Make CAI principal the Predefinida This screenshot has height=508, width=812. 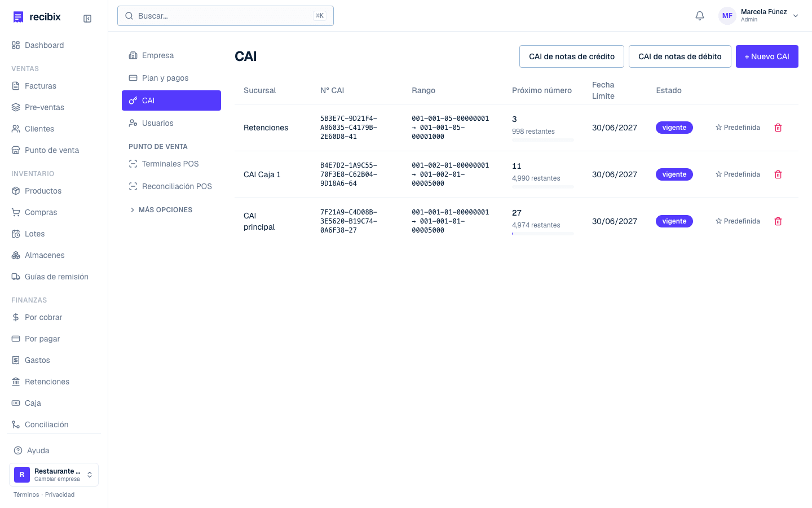coord(738,221)
